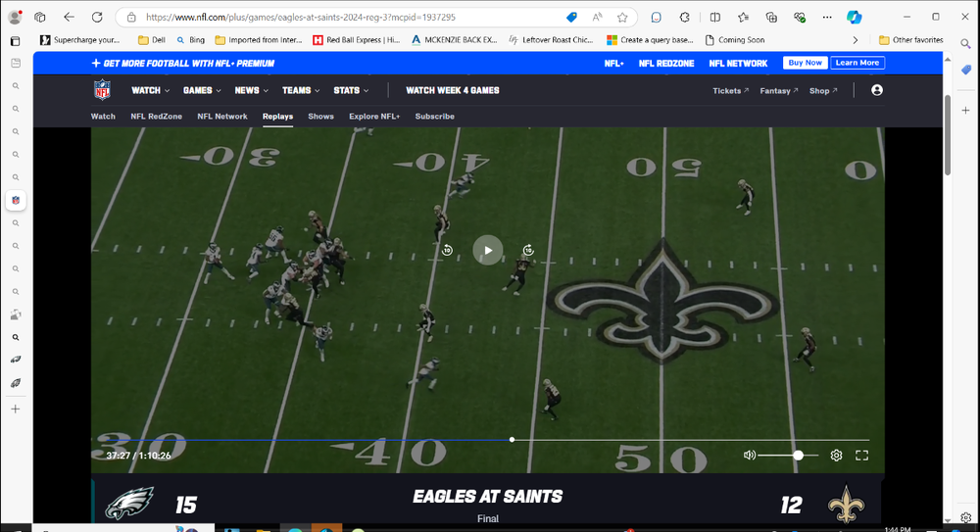
Task: Open video player settings gear
Action: pyautogui.click(x=836, y=456)
